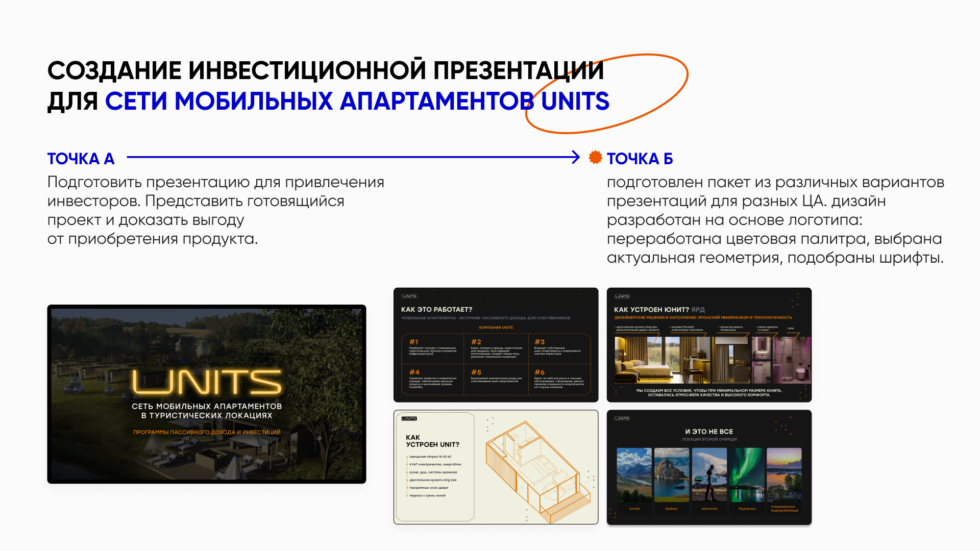Viewport: 980px width, 551px height.
Task: Click the ТОЧКА Б heading
Action: point(640,159)
